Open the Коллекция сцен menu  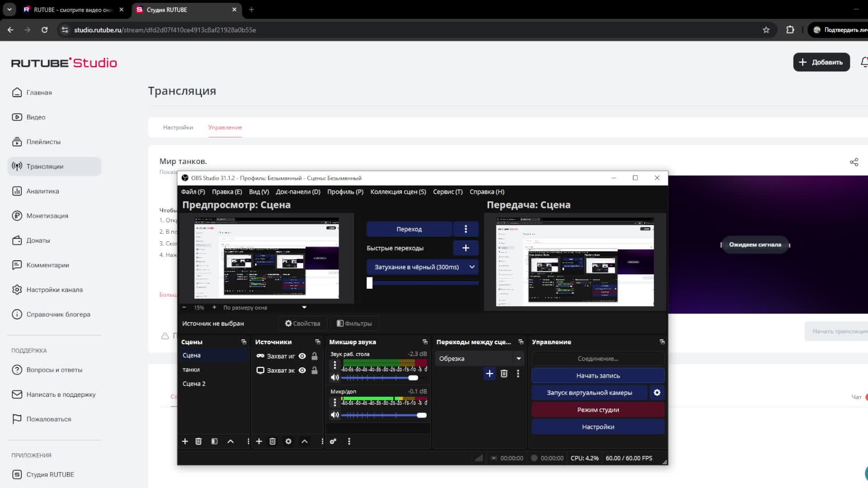pos(398,192)
